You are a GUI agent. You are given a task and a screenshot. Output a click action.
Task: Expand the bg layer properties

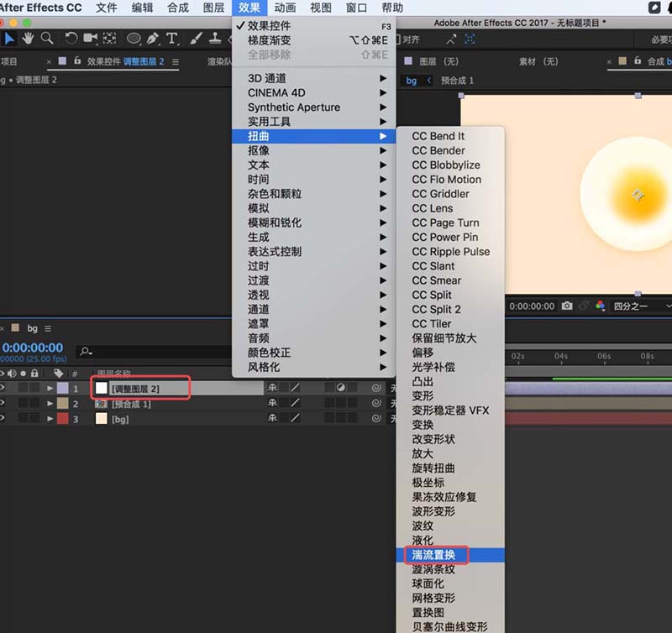50,419
